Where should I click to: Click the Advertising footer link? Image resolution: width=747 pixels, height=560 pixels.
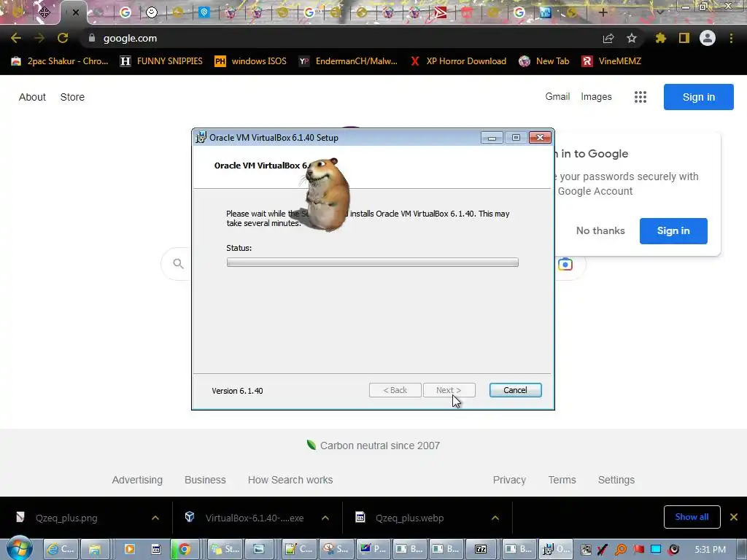click(137, 480)
